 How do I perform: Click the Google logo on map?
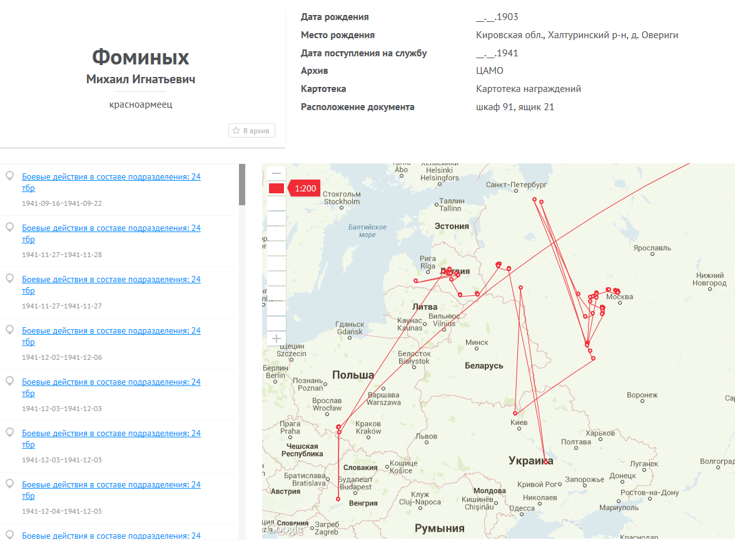[x=284, y=529]
